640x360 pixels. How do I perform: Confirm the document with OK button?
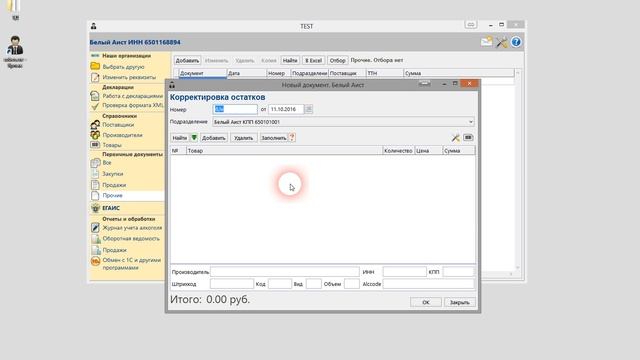(426, 302)
